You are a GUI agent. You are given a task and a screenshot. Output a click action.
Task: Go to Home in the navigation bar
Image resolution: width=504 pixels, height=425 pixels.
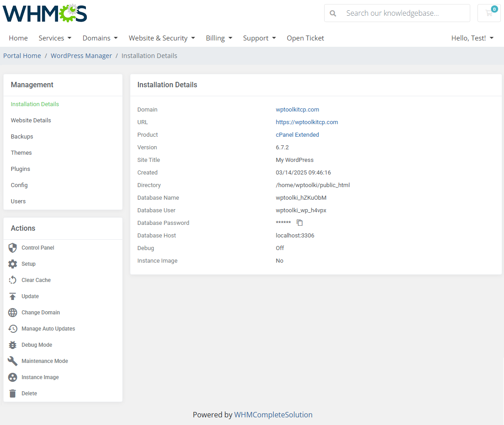(18, 38)
